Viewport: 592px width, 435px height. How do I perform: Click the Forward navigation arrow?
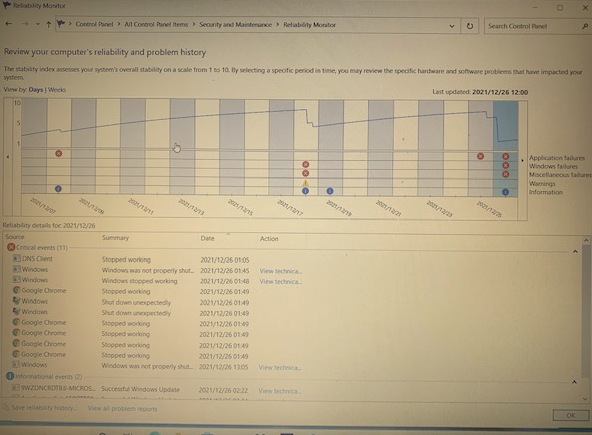point(25,24)
